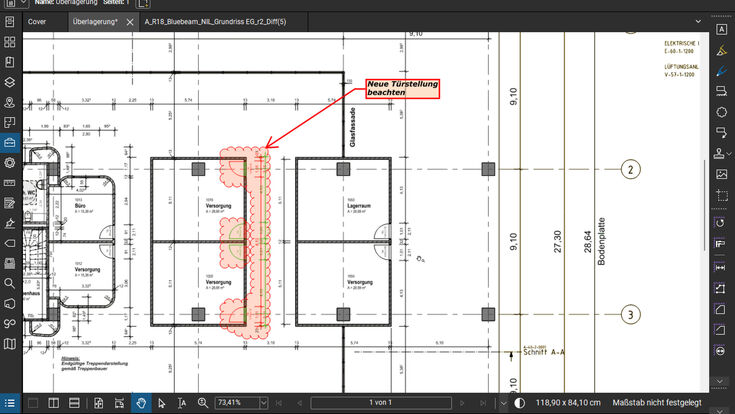Open the Measurements ruler panel
Viewport: 735px width, 414px height.
(10, 183)
